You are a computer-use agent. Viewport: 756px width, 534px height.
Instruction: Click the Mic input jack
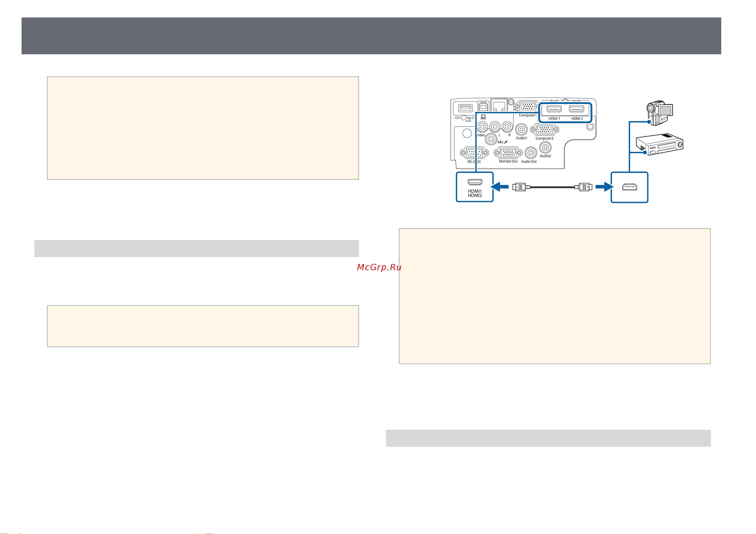[491, 139]
